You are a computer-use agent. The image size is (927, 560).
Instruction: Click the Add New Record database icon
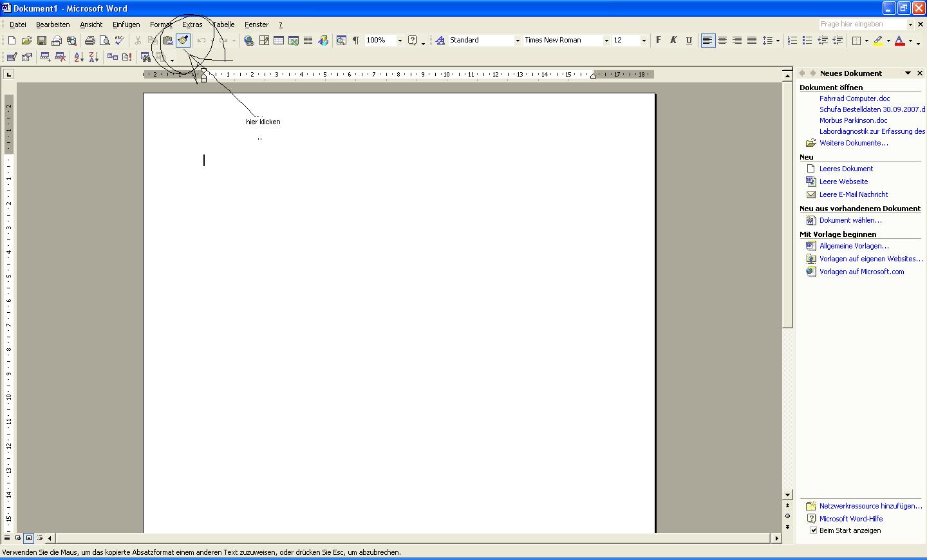click(45, 57)
